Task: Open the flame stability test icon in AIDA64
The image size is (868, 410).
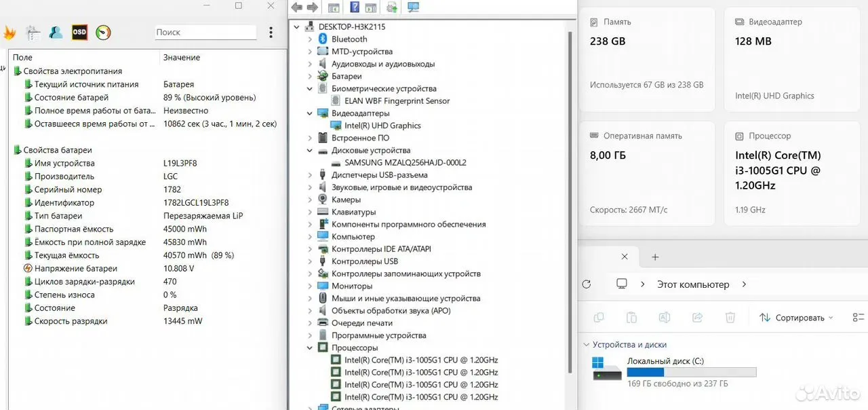Action: pyautogui.click(x=8, y=32)
